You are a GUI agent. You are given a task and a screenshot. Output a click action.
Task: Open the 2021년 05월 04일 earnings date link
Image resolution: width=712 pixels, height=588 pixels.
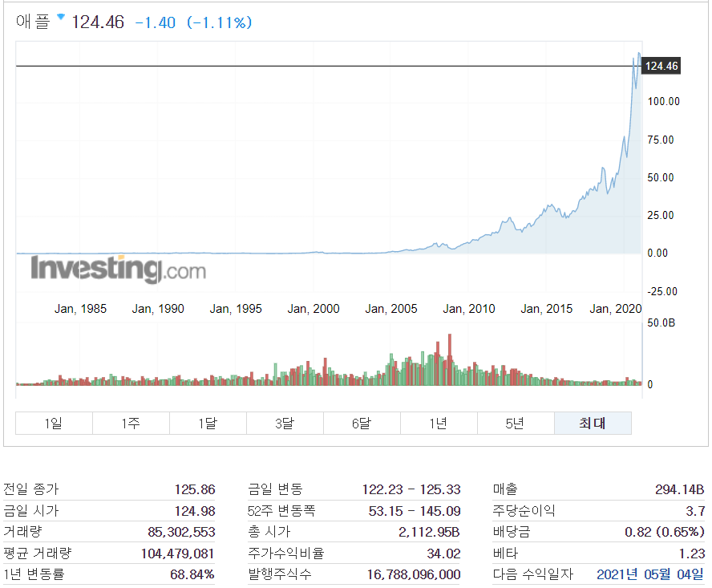coord(649,574)
